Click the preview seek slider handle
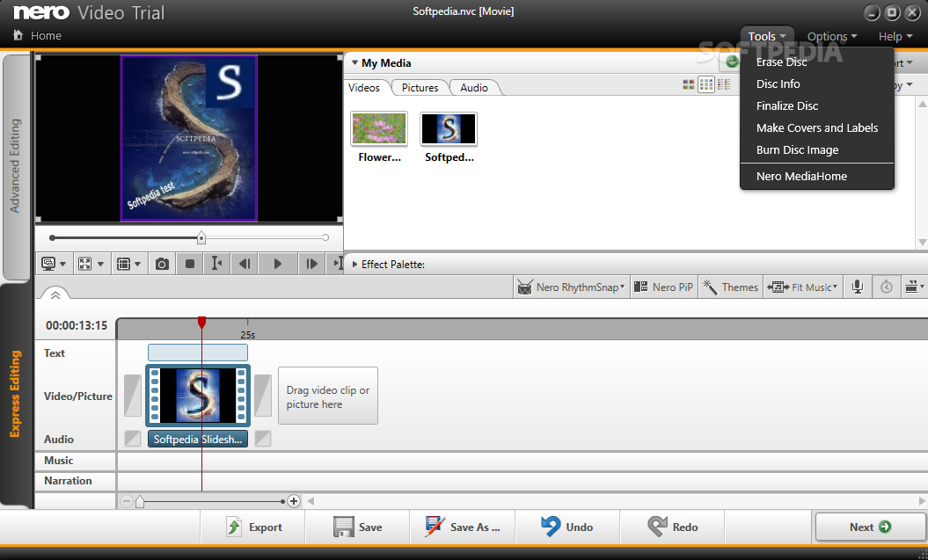 click(201, 237)
